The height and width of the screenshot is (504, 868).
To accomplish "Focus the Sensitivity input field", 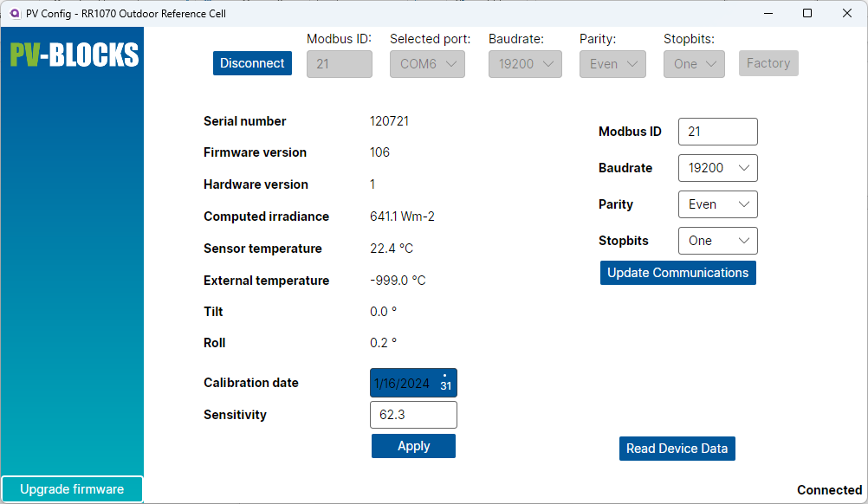I will (413, 415).
